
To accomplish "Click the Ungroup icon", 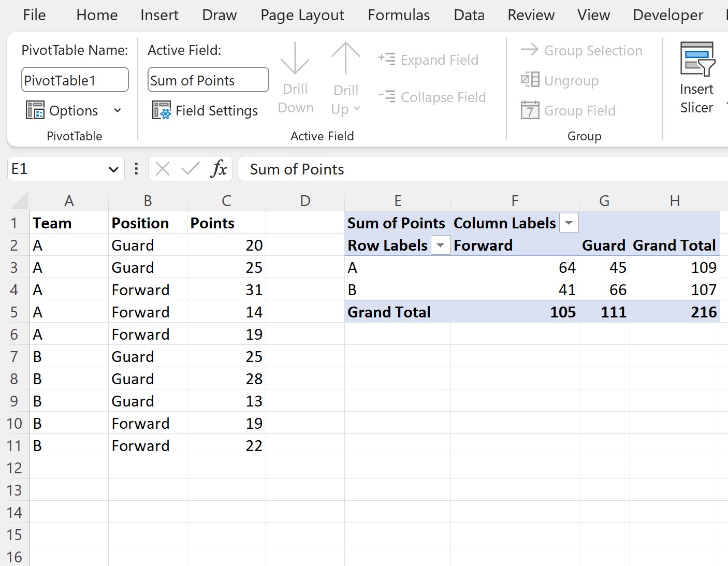I will [x=529, y=80].
